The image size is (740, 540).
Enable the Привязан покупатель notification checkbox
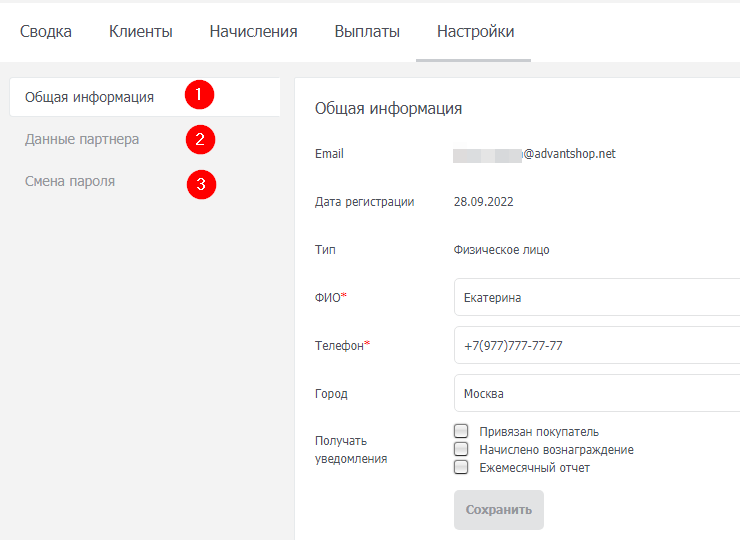click(x=461, y=431)
